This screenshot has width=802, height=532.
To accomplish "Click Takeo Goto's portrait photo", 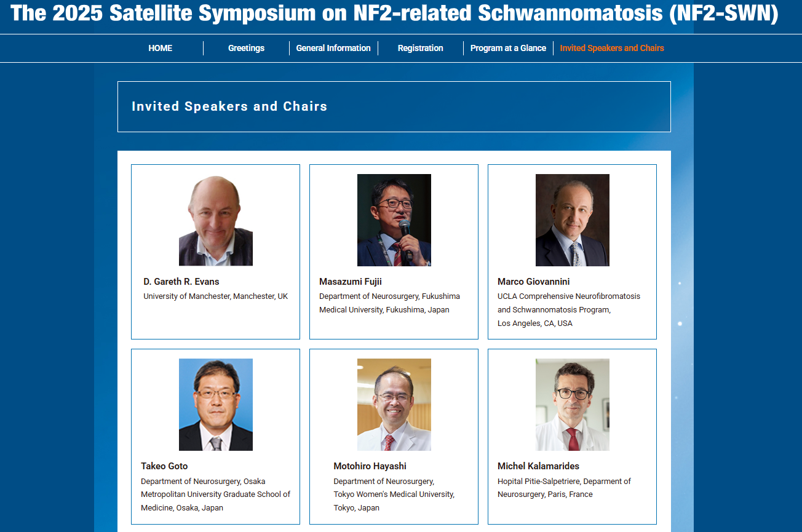I will [215, 405].
